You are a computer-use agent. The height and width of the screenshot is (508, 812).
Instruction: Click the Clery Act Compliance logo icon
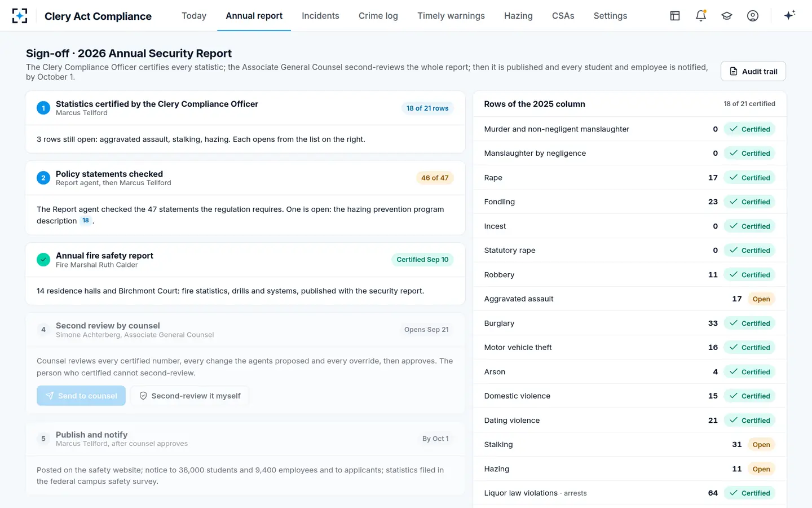coord(20,16)
